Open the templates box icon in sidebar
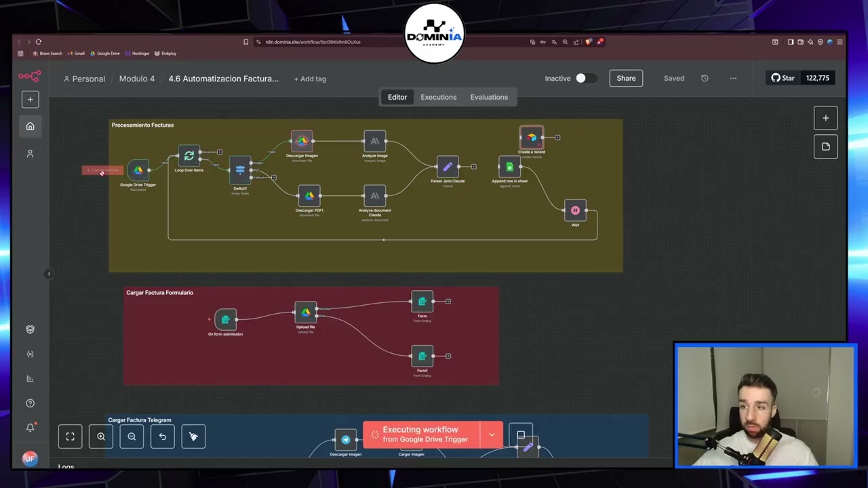Viewport: 868px width, 488px height. (x=30, y=329)
